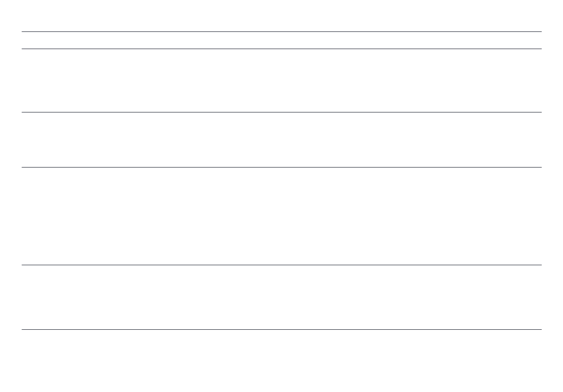Click the third horizontal divider line from top
Viewport: 563px width, 392px height.
tap(281, 113)
